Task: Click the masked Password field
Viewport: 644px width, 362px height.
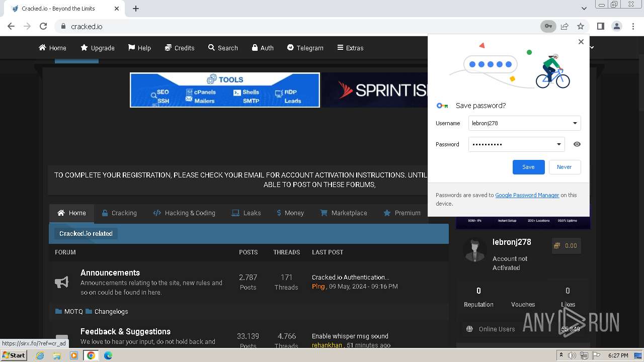Action: 516,144
